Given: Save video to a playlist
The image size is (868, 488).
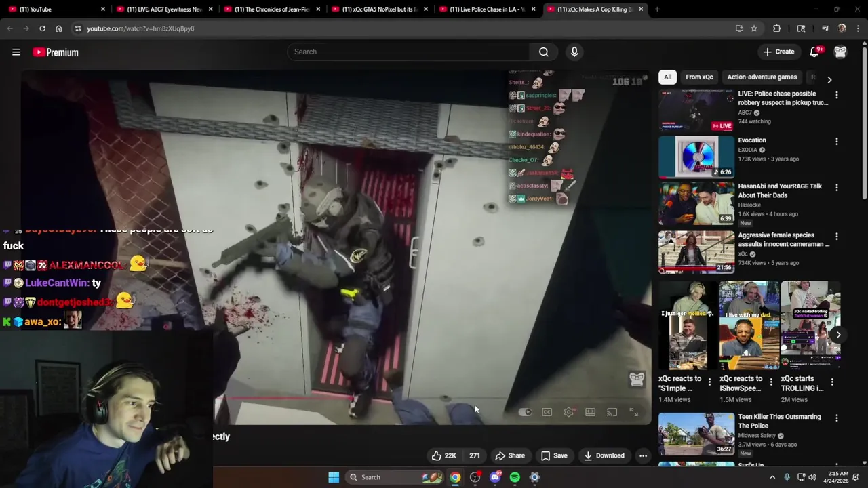Looking at the screenshot, I should click(554, 455).
